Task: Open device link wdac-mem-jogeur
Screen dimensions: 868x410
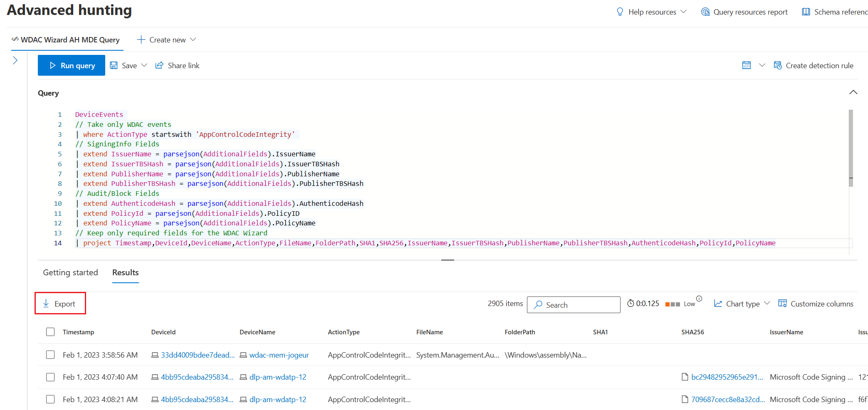Action: tap(279, 355)
